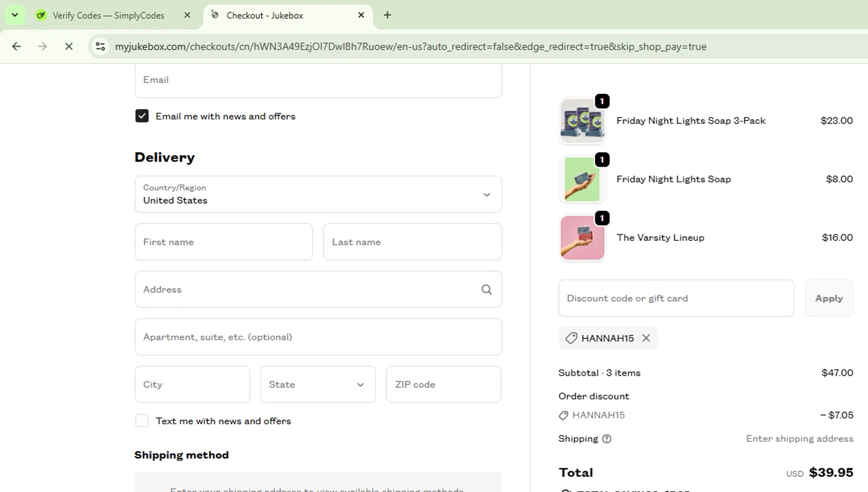Stop loading the page
Screen dimensions: 868x492
click(x=69, y=46)
